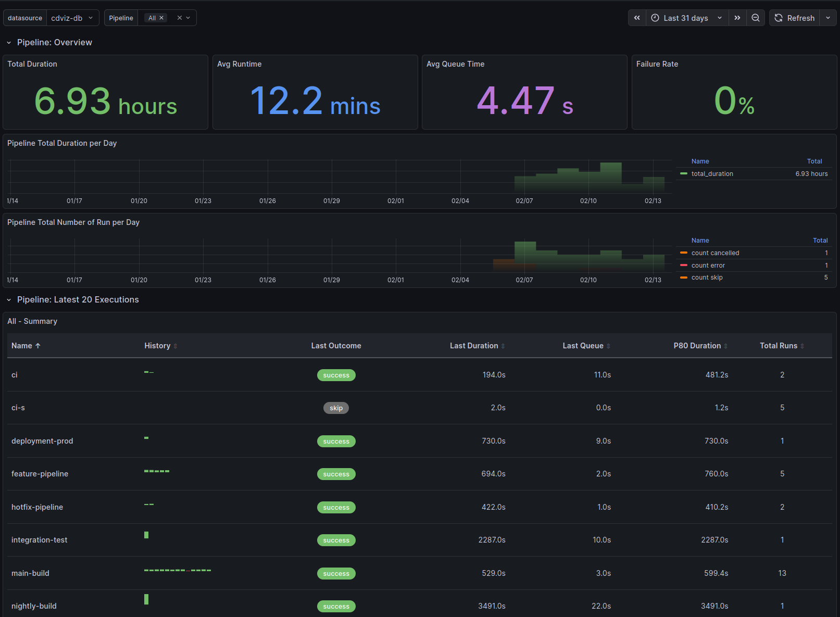Select the clock icon in the time picker

tap(655, 17)
